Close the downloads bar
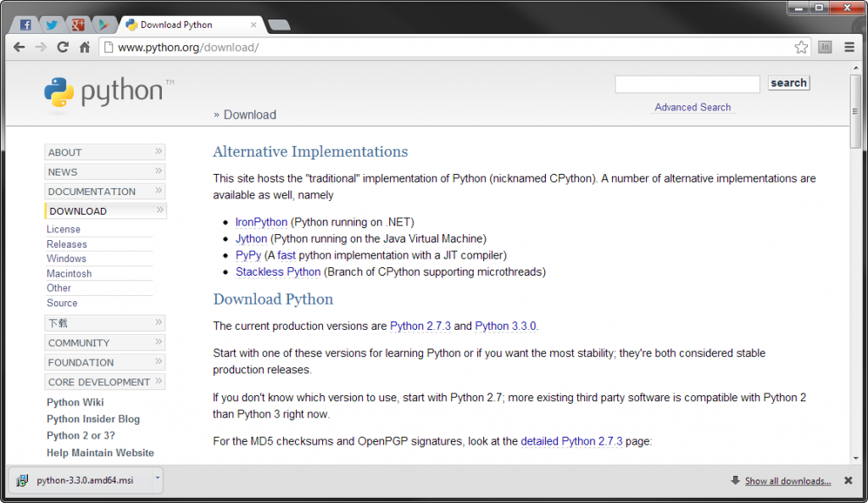This screenshot has width=868, height=503. tap(848, 481)
